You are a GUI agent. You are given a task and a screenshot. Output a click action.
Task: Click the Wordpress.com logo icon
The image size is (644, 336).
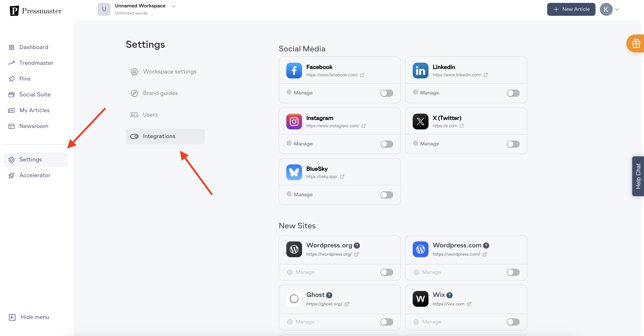click(420, 249)
